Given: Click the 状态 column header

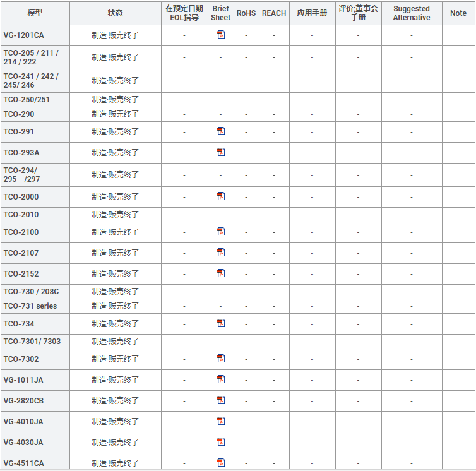Looking at the screenshot, I should pyautogui.click(x=115, y=13).
